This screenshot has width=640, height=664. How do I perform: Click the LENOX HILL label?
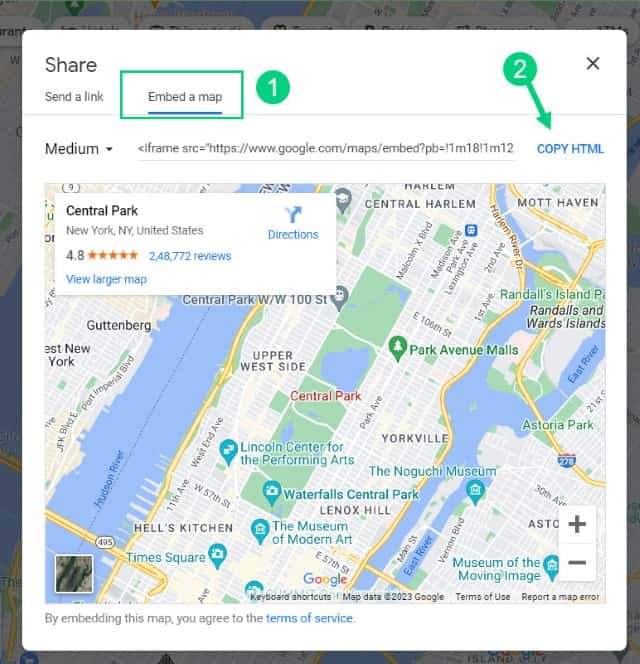click(x=355, y=510)
